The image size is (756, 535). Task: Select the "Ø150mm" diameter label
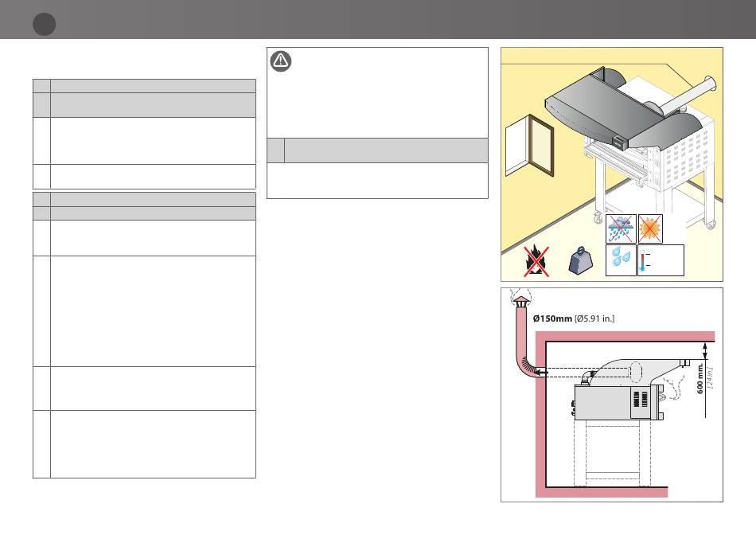point(552,318)
